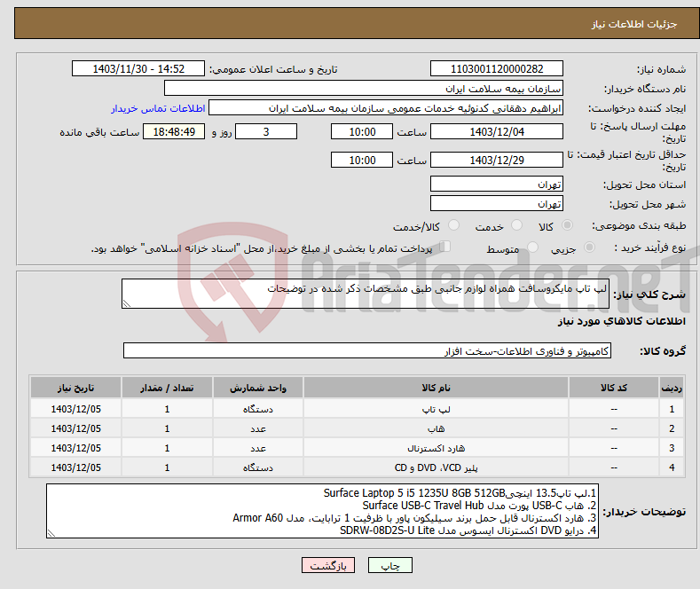Click the delivery city field تهران
This screenshot has width=700, height=589.
pos(497,203)
